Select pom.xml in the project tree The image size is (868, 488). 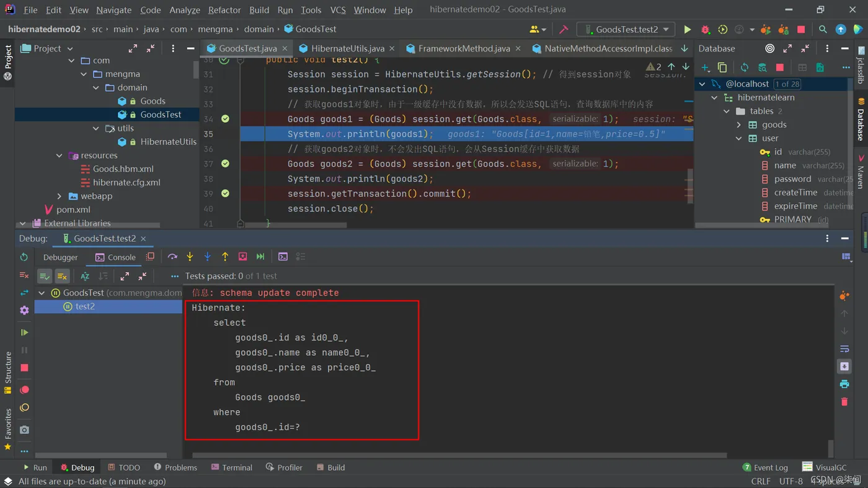pyautogui.click(x=73, y=210)
